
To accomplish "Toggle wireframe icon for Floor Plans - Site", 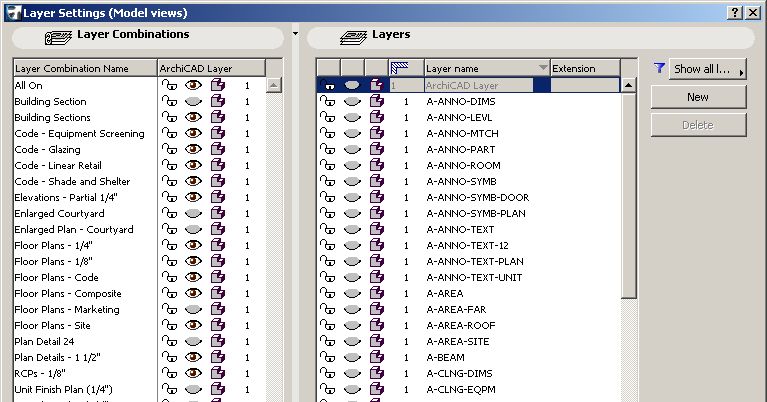I will pos(218,325).
